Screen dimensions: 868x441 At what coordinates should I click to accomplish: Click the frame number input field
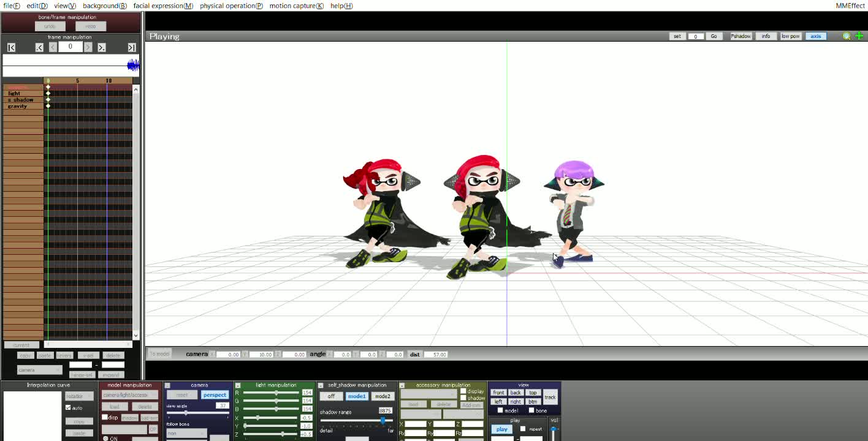(70, 47)
